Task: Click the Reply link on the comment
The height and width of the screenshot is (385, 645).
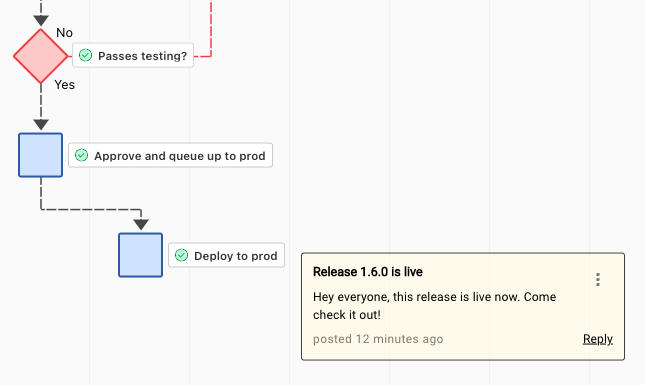Action: pos(598,339)
